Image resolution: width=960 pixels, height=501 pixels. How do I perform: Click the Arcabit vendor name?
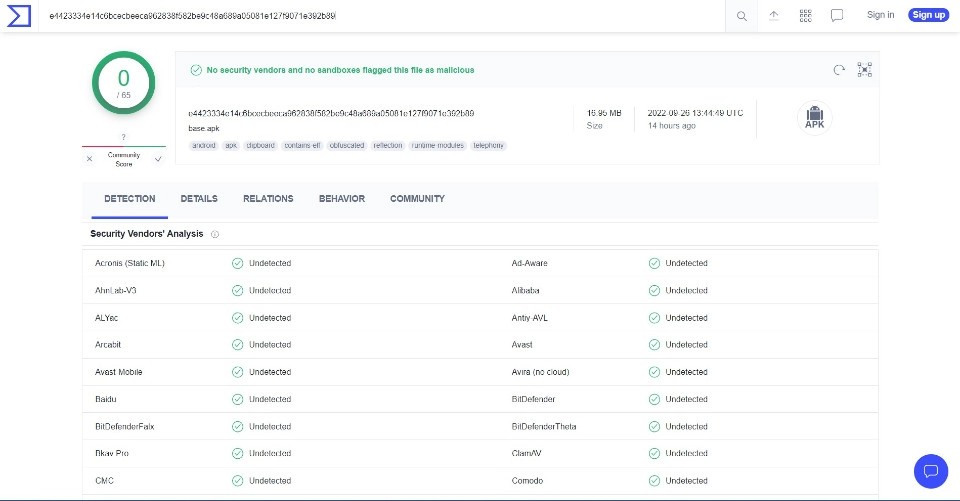pyautogui.click(x=108, y=345)
